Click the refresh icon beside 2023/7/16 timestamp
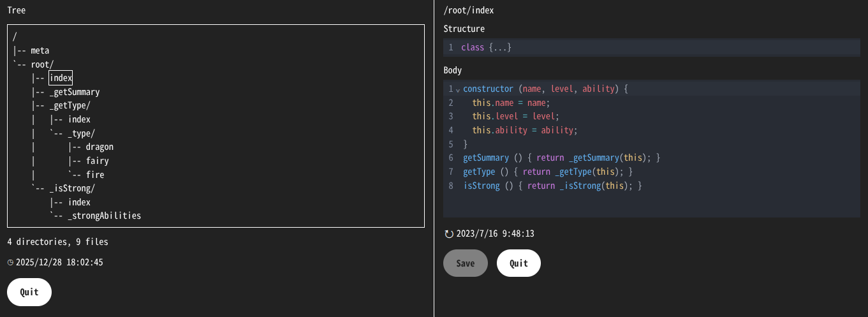The image size is (868, 317). [x=449, y=234]
